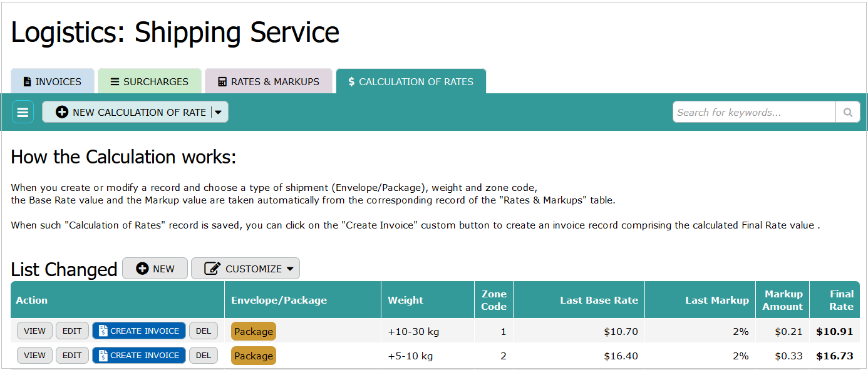The height and width of the screenshot is (370, 868).
Task: Open the Invoices tab
Action: tap(53, 82)
